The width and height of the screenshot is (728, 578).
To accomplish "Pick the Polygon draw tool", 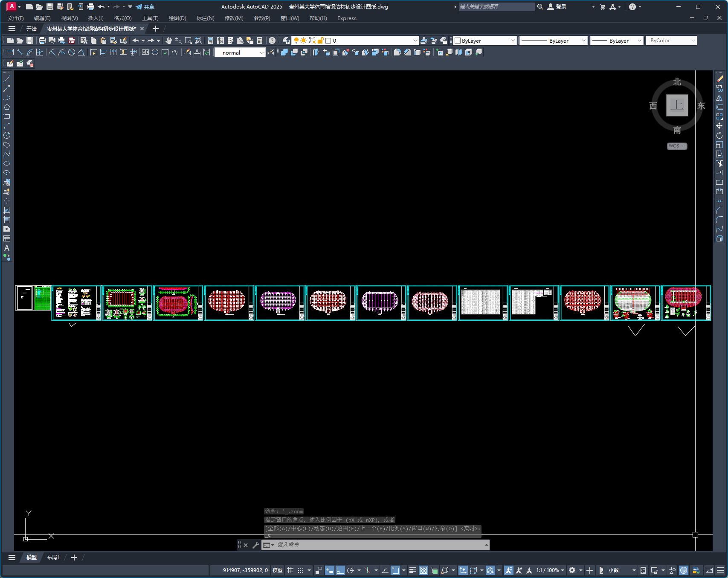I will point(7,107).
